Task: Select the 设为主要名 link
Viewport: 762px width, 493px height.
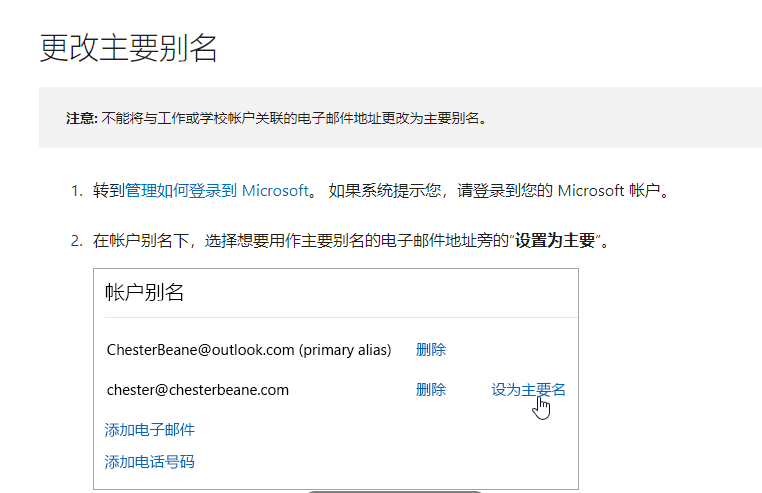Action: [x=528, y=389]
